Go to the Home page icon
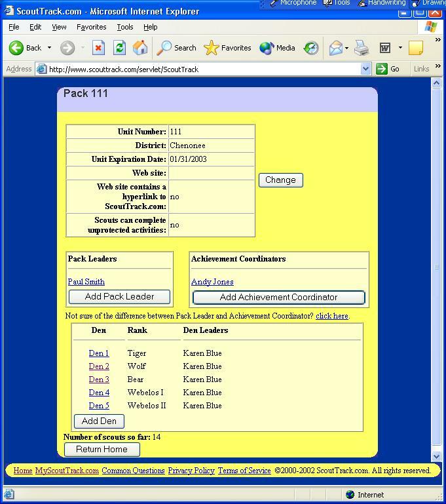This screenshot has height=504, width=446. pyautogui.click(x=140, y=48)
